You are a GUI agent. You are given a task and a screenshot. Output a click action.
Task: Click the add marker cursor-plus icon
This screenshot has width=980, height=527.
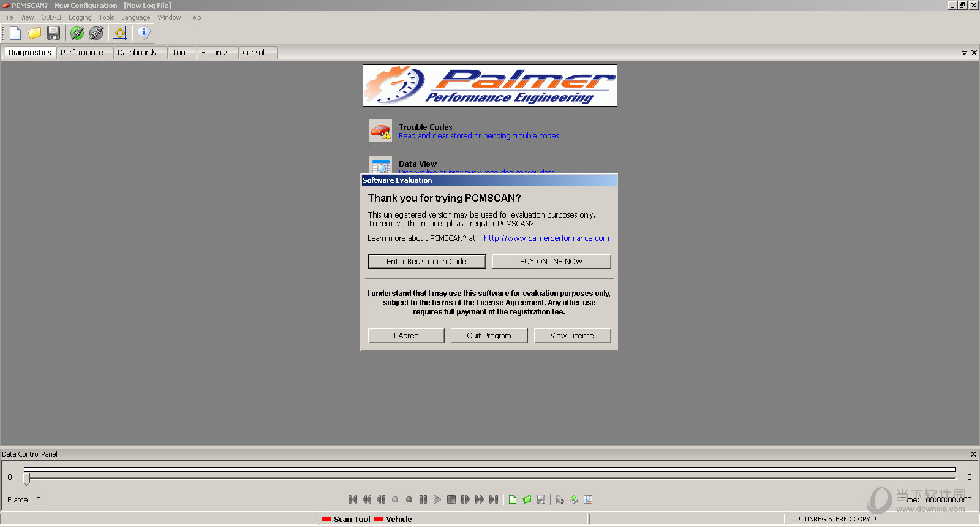[x=560, y=499]
